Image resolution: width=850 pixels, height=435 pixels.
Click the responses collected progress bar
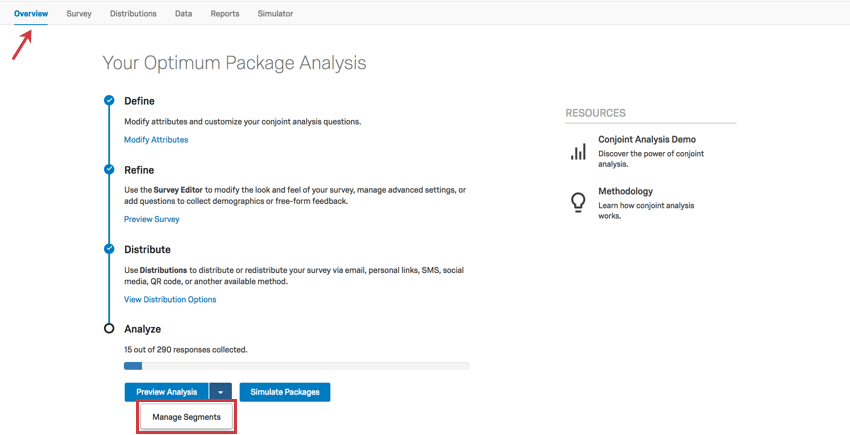tap(296, 366)
